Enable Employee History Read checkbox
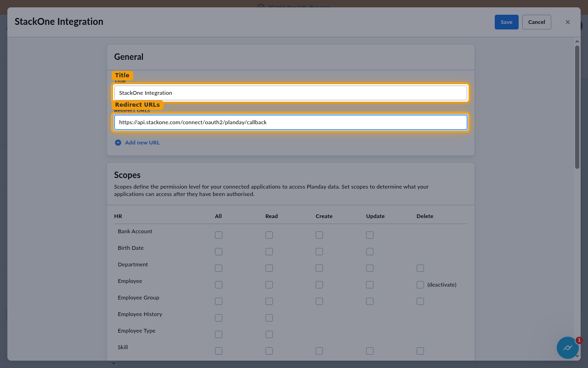 pyautogui.click(x=269, y=318)
